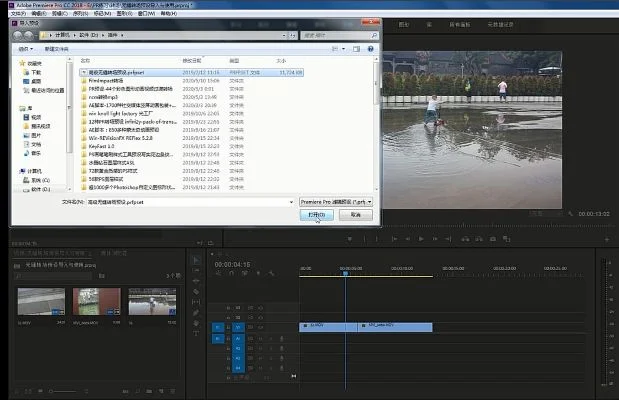The height and width of the screenshot is (400, 619).
Task: Click the Play button in Program Monitor
Action: point(421,239)
